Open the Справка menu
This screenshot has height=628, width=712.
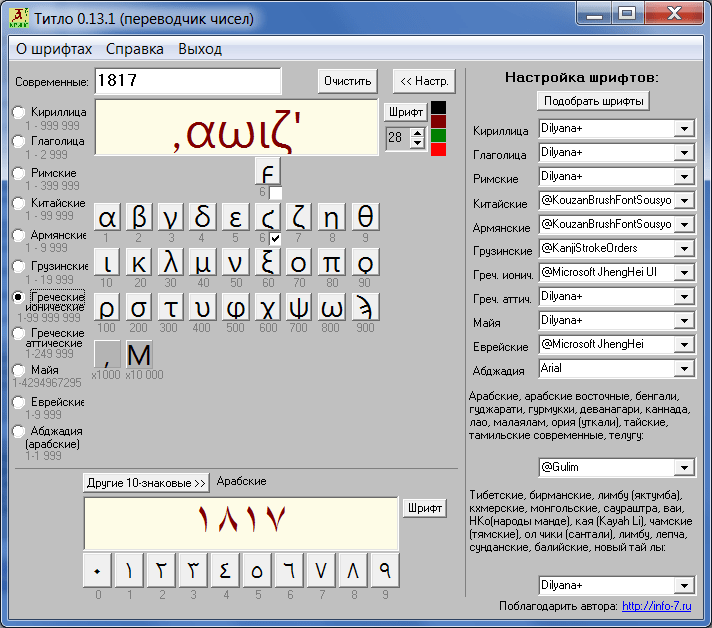click(x=134, y=49)
